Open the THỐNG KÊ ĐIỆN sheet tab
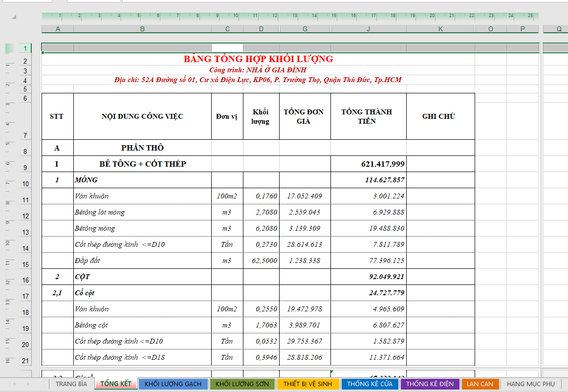568x392 pixels. tap(430, 384)
